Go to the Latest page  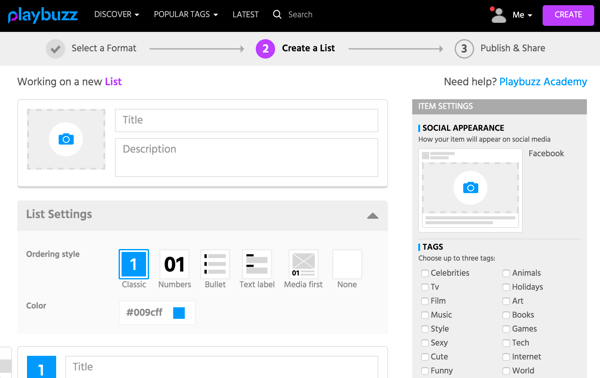(245, 15)
